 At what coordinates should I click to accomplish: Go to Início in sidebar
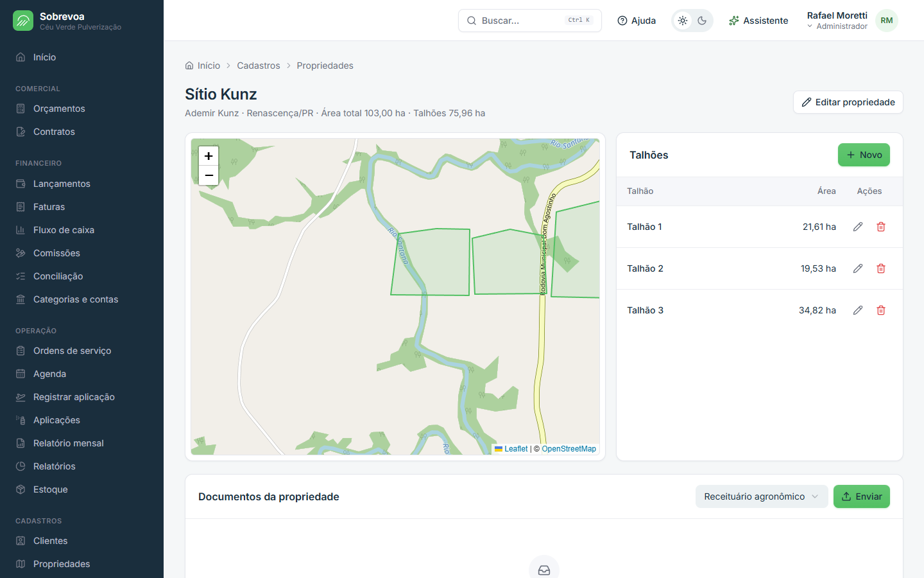[x=81, y=57]
